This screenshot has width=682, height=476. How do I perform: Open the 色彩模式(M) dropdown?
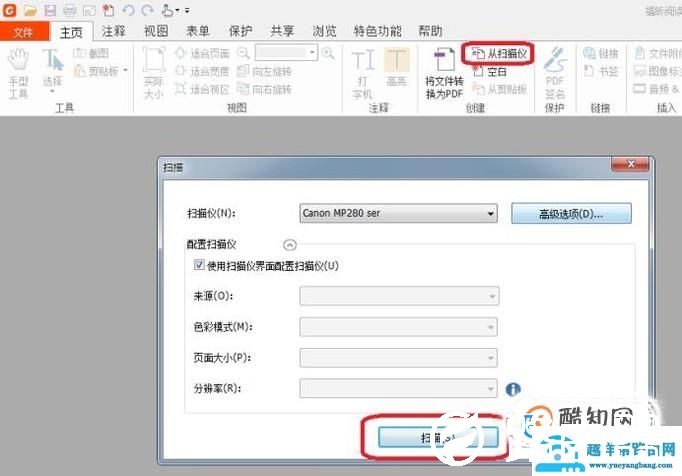click(x=398, y=327)
